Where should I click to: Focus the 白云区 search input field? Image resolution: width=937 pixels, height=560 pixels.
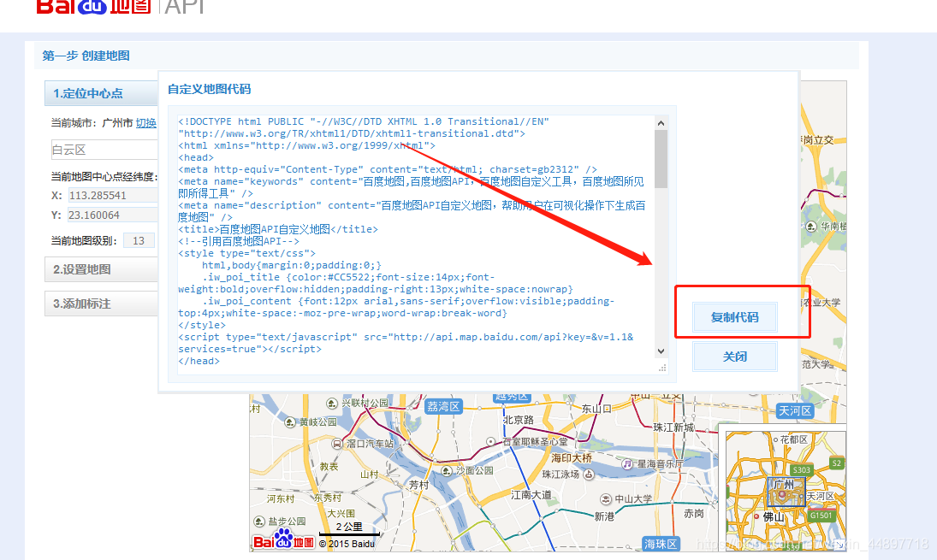(104, 150)
